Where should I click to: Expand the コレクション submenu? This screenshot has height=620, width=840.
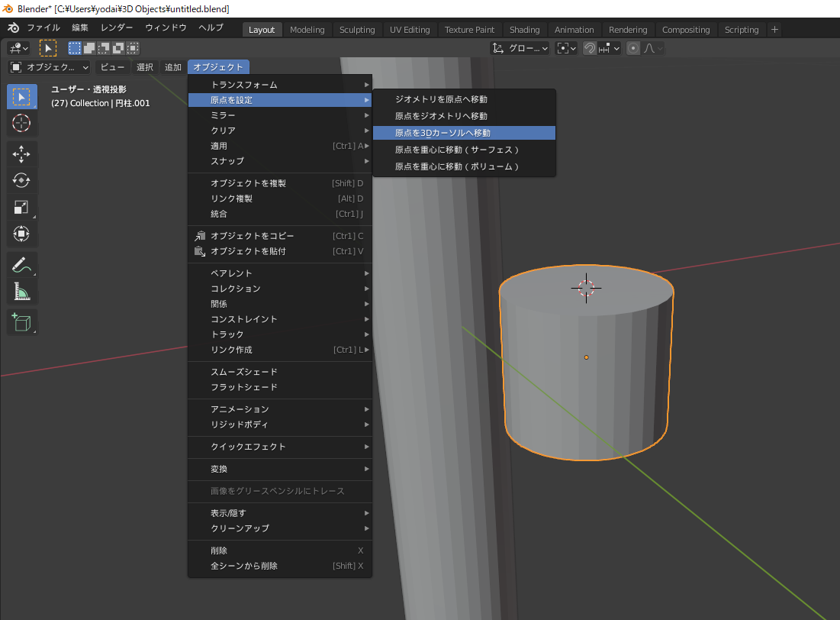(280, 289)
